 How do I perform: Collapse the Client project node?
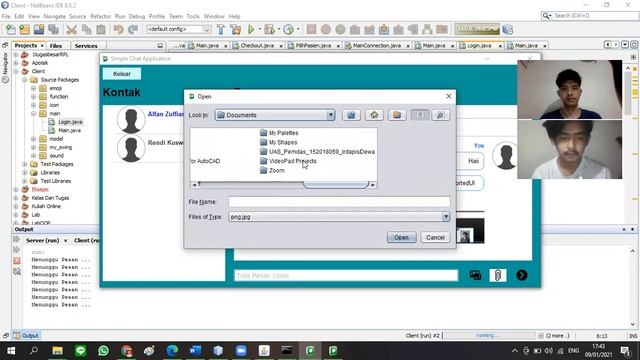pyautogui.click(x=16, y=71)
